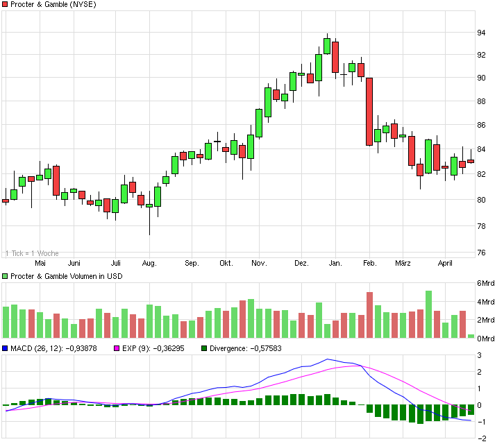
Task: Click the 82 price axis label
Action: 481,174
